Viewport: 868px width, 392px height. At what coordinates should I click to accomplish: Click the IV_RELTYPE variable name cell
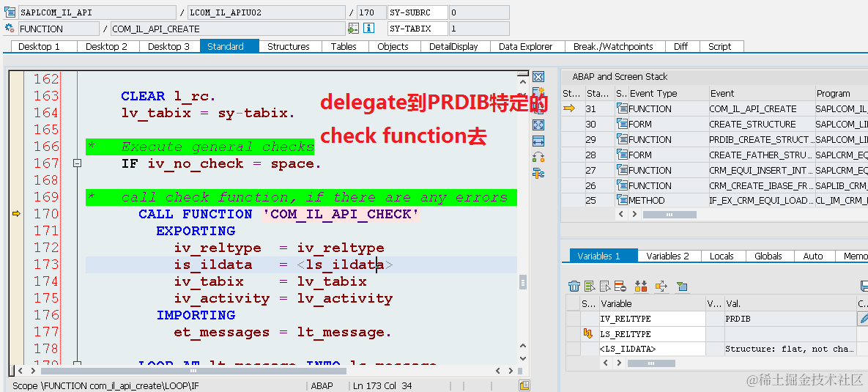[x=652, y=319]
